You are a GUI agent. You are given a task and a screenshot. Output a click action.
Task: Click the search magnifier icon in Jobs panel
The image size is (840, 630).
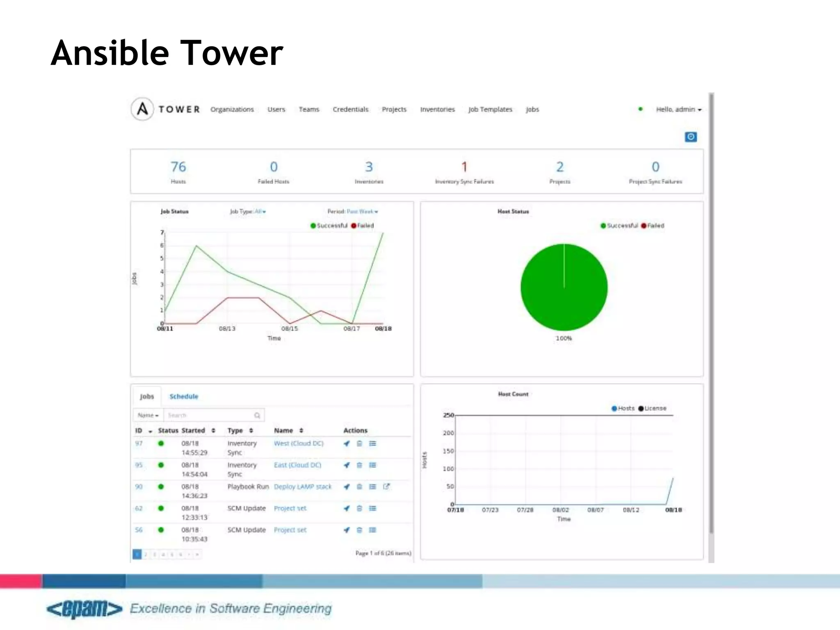pos(257,415)
